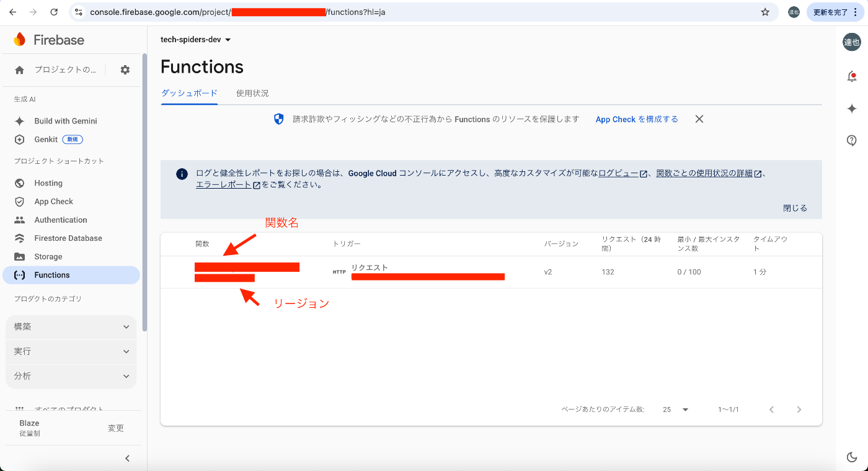
Task: Click the 132 requests cell
Action: (608, 272)
